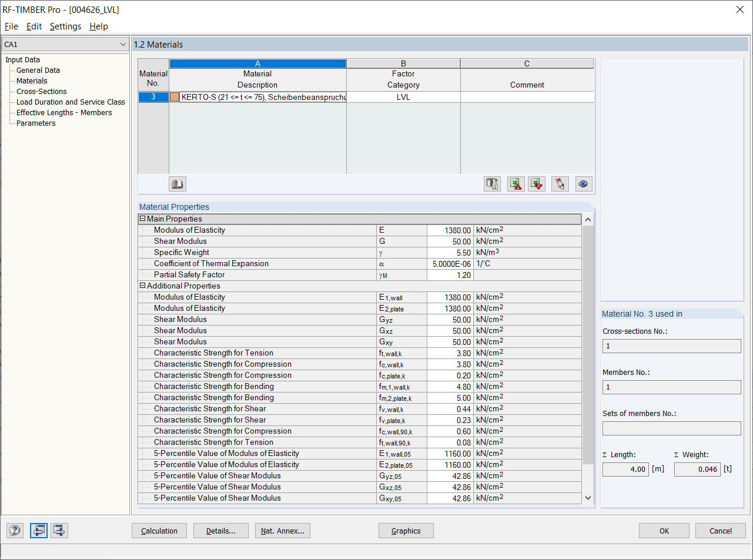Import material from the database icon
753x560 pixels.
click(492, 184)
